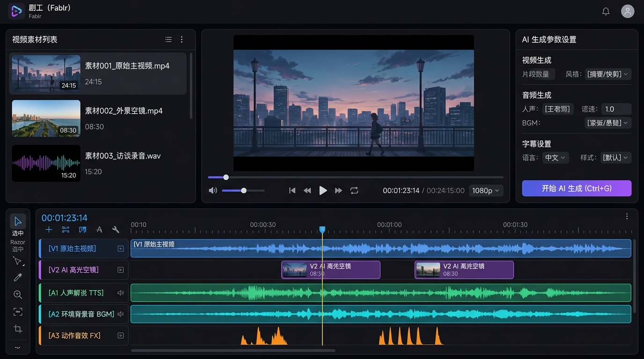Screen dimensions: 644x359
Task: Toggle loop playback in the player
Action: [354, 190]
